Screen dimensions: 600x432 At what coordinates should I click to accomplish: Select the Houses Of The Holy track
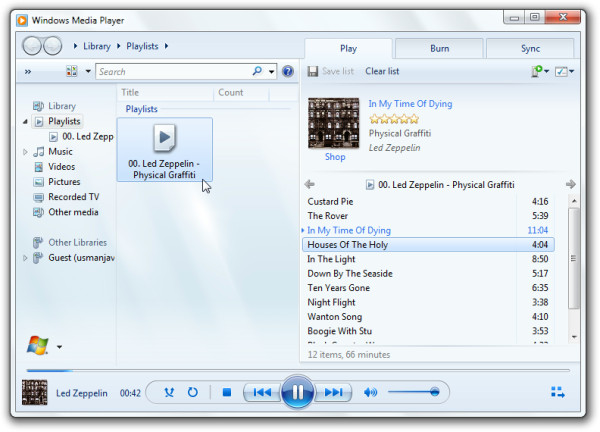(428, 245)
